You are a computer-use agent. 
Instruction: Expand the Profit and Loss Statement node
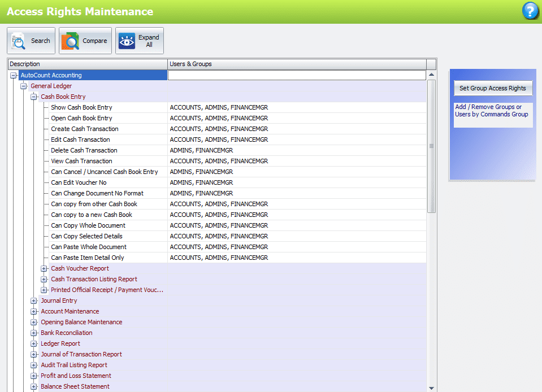pyautogui.click(x=33, y=376)
